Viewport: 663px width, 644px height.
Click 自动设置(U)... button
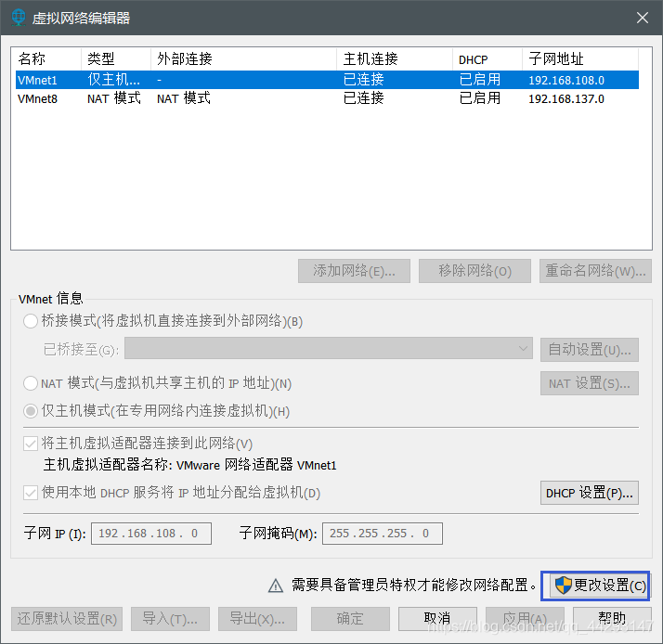point(589,350)
